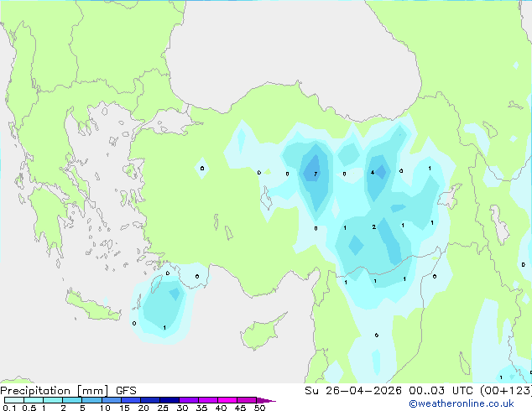Pick the legend swatch between 45 and 50
The width and height of the screenshot is (532, 411).
(x=247, y=400)
